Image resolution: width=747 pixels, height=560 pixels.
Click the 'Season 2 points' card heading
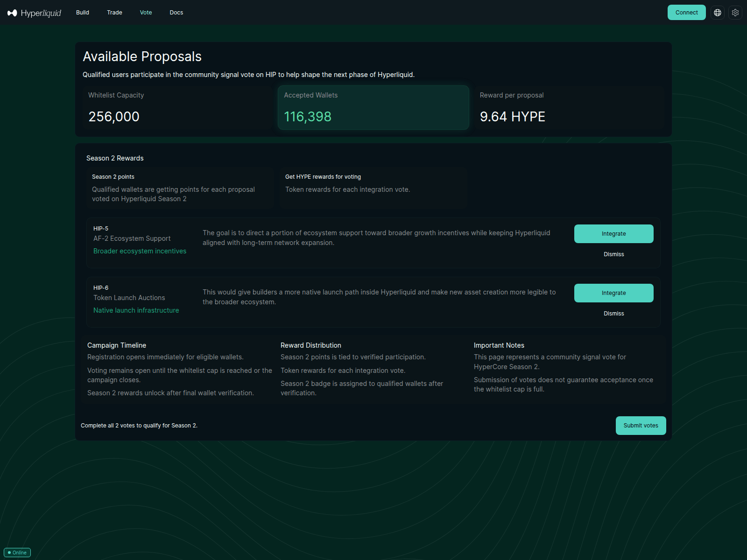(113, 177)
